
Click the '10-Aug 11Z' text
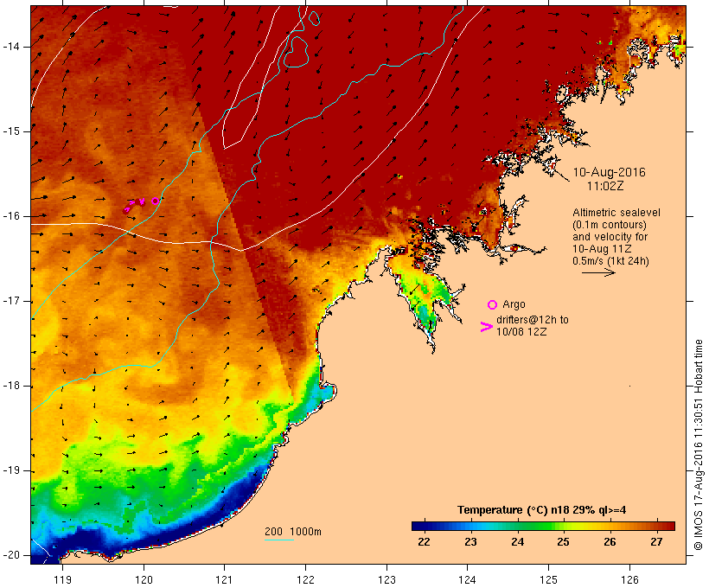coord(602,249)
